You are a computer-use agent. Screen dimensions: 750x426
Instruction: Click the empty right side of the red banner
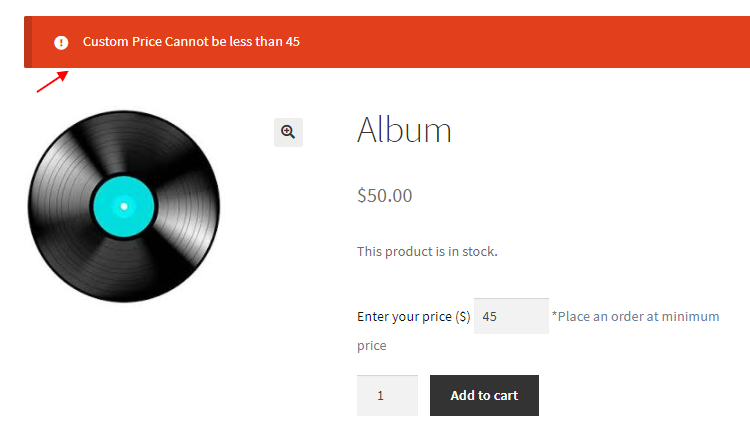(x=526, y=42)
